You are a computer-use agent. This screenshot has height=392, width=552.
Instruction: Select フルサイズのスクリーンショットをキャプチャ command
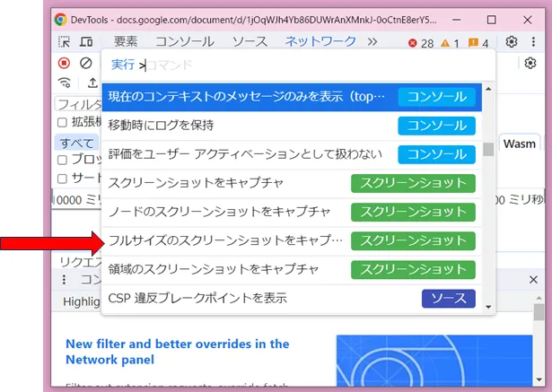click(x=225, y=240)
